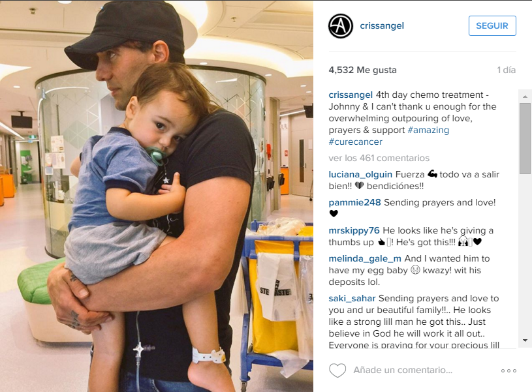Open saki_sahar's profile link
The image size is (532, 392).
point(352,299)
